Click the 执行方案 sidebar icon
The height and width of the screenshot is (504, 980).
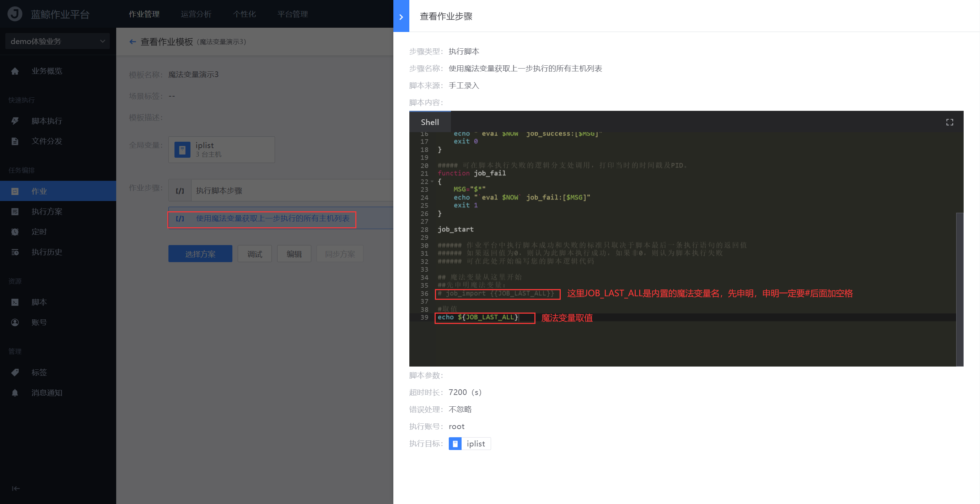tap(15, 211)
